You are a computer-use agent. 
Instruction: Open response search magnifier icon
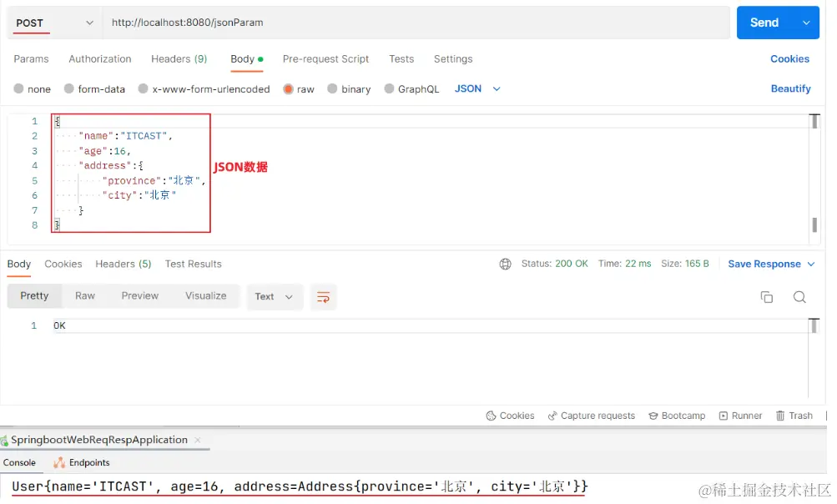point(799,297)
